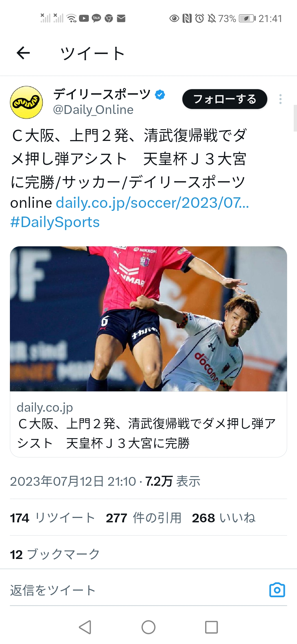Tap the battery status icon
This screenshot has height=644, width=297.
click(247, 18)
